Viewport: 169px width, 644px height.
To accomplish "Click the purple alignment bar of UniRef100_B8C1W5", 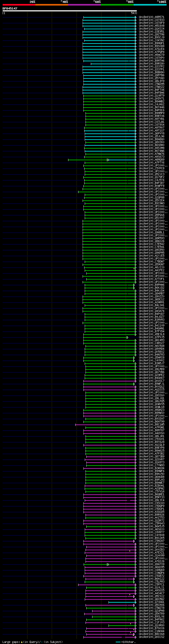I will [x=106, y=425].
